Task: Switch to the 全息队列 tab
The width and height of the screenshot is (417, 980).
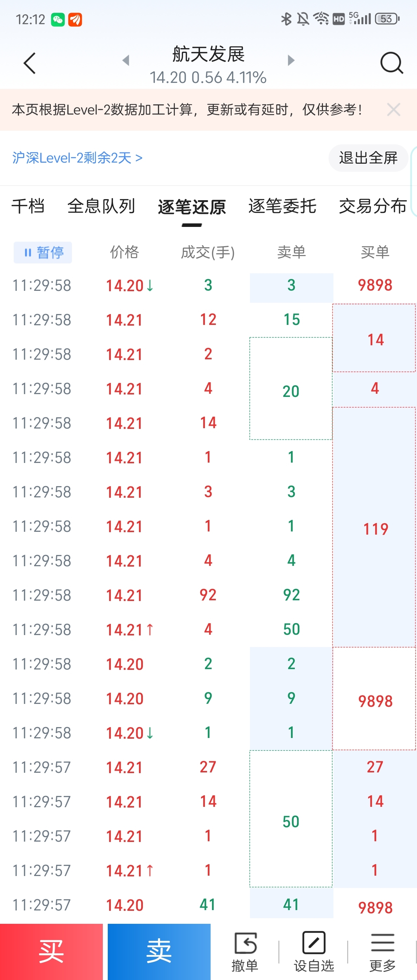Action: coord(101,207)
